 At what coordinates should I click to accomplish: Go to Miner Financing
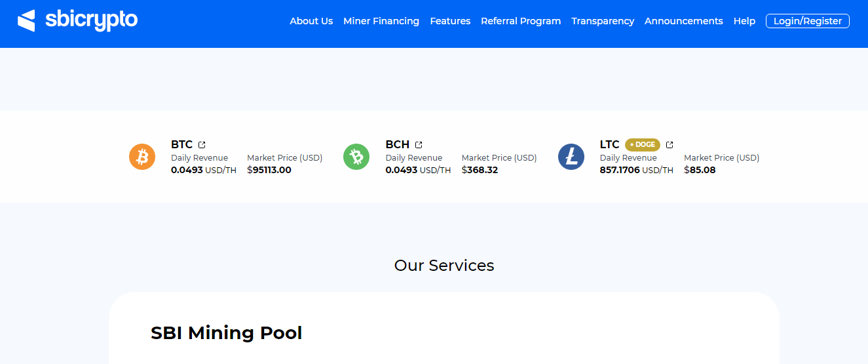pos(381,21)
